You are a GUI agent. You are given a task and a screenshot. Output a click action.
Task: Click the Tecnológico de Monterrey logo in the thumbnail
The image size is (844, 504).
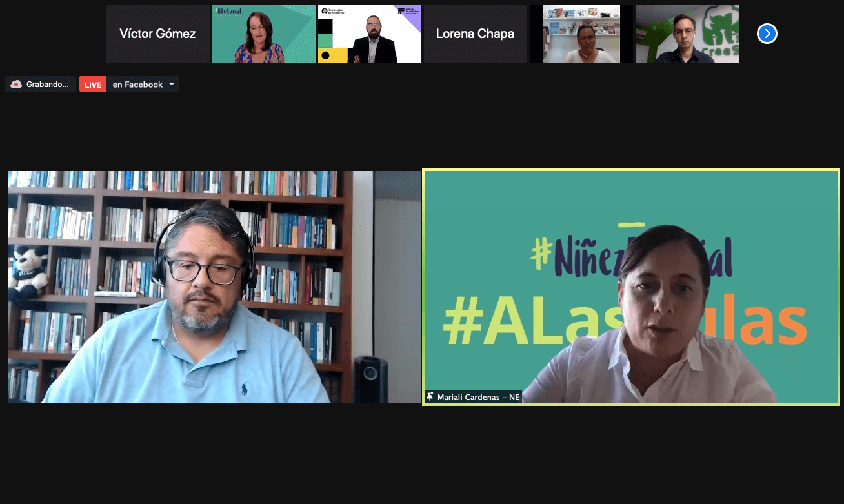pyautogui.click(x=333, y=11)
